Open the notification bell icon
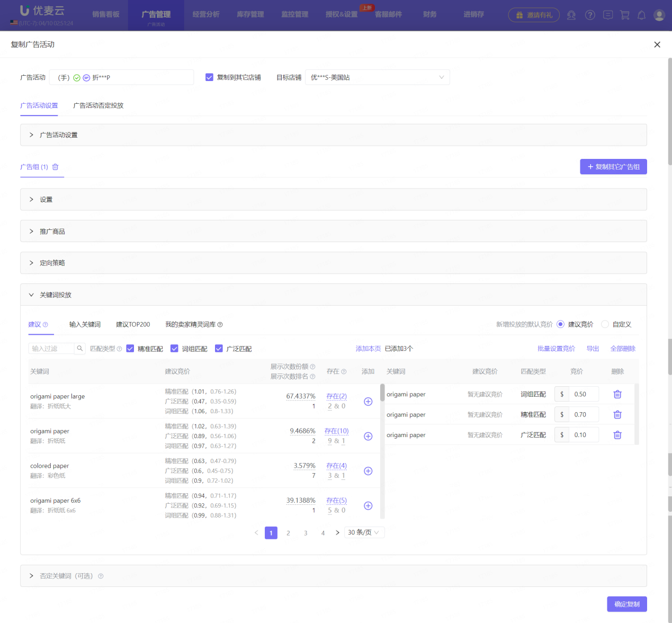Viewport: 672px width, 623px height. [x=641, y=15]
